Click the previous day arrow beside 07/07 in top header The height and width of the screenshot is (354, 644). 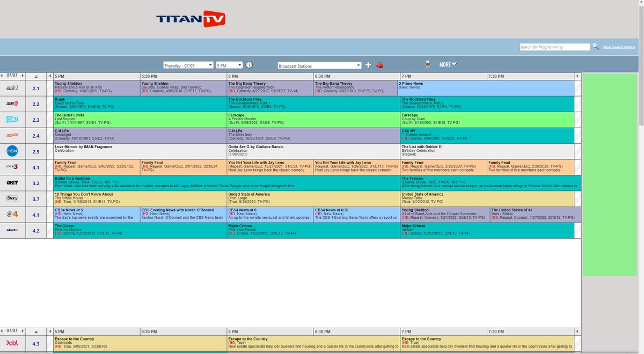3,76
